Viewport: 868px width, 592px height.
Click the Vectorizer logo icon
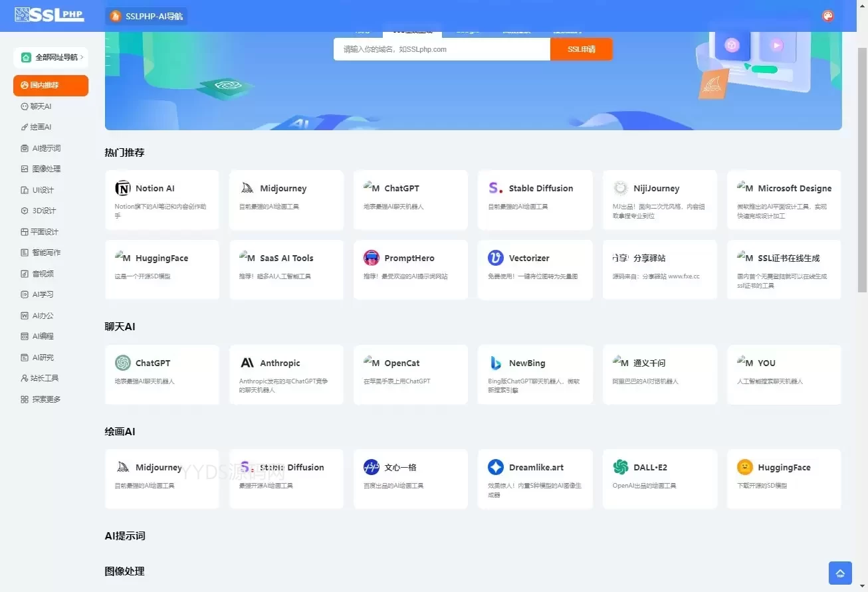click(x=496, y=258)
